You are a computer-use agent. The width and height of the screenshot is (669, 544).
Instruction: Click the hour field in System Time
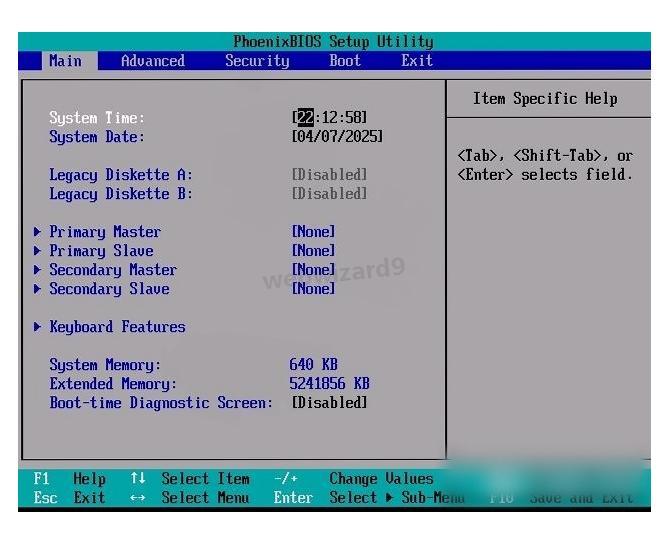click(x=304, y=118)
